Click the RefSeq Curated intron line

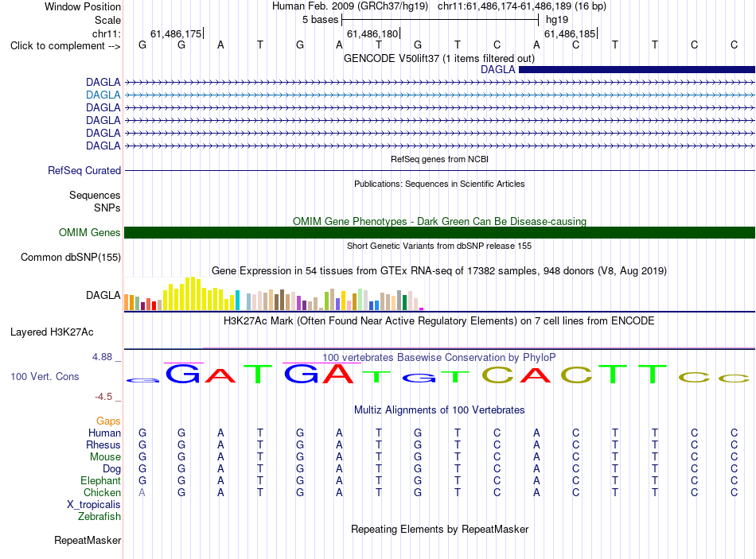(x=439, y=171)
